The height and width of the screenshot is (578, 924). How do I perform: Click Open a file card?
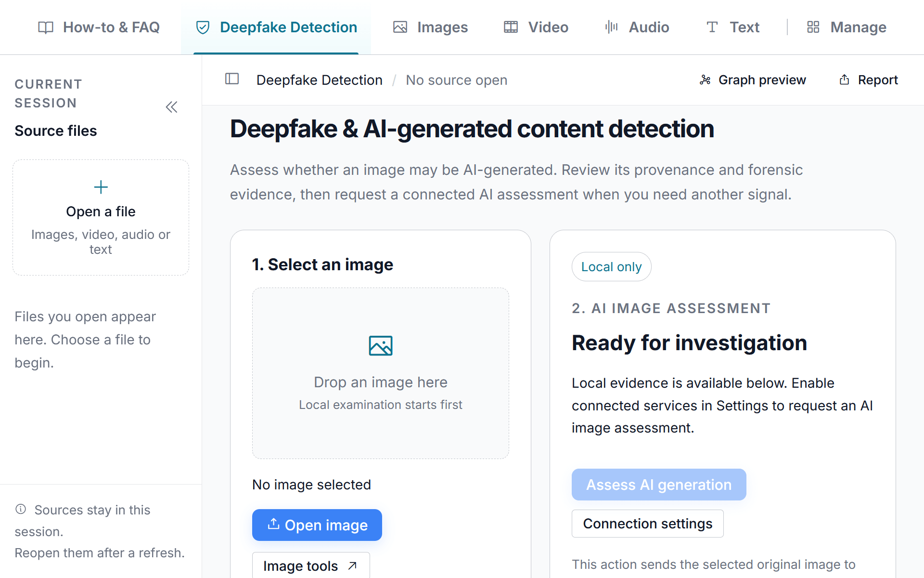click(x=101, y=218)
